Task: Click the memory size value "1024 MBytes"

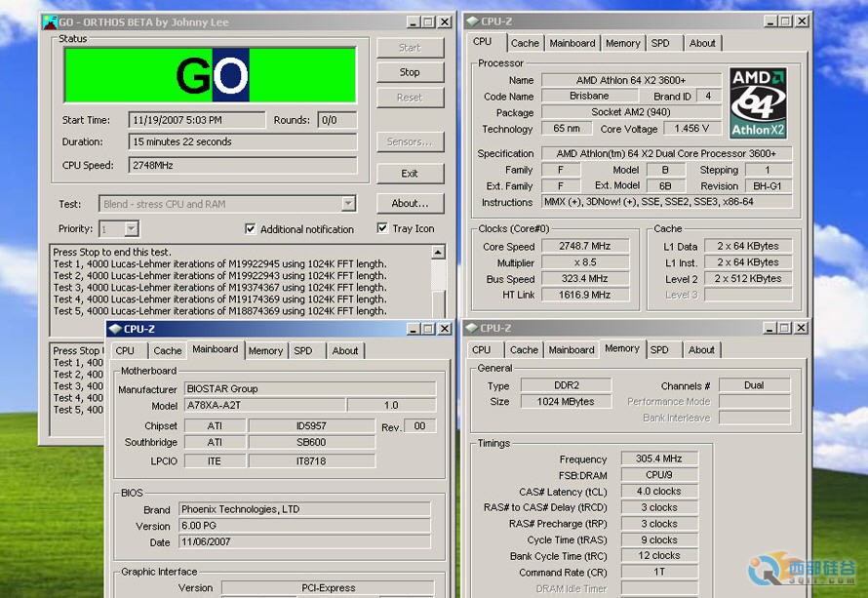Action: tap(566, 402)
